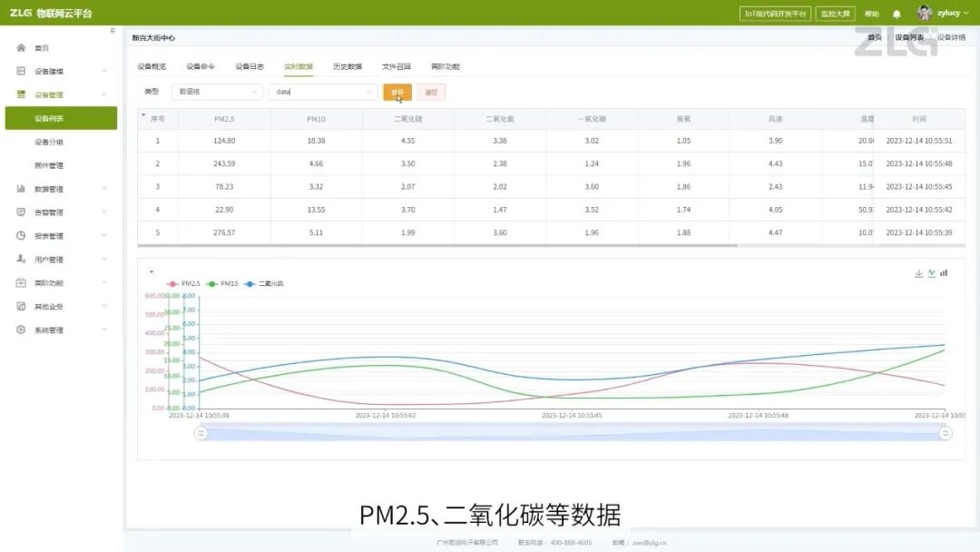Click the 系统管理 gear icon
Viewport: 980px width, 552px height.
coord(21,330)
